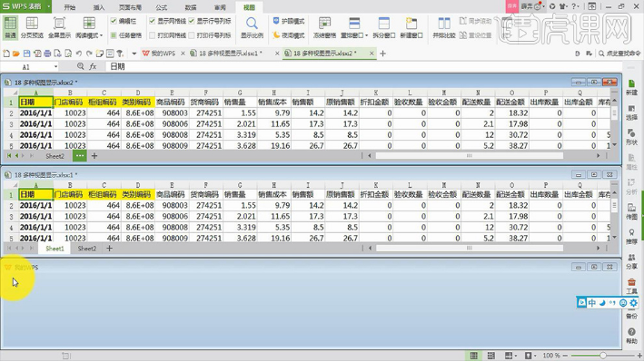Click the IME 中 language icon
The width and height of the screenshot is (644, 362).
point(592,303)
